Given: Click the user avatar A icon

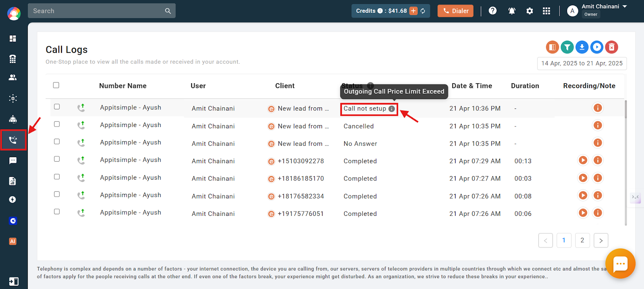Looking at the screenshot, I should 572,11.
